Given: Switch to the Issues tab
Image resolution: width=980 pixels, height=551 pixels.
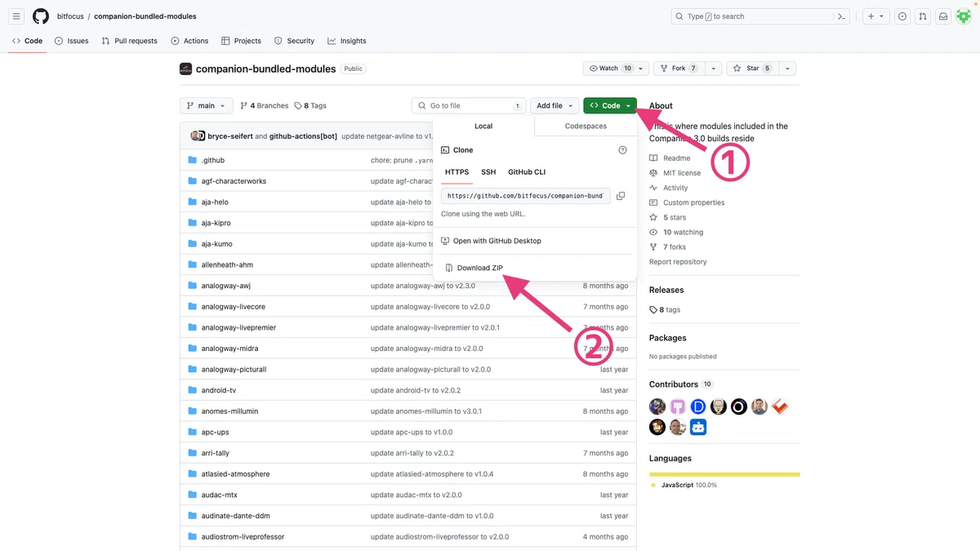Looking at the screenshot, I should click(72, 41).
